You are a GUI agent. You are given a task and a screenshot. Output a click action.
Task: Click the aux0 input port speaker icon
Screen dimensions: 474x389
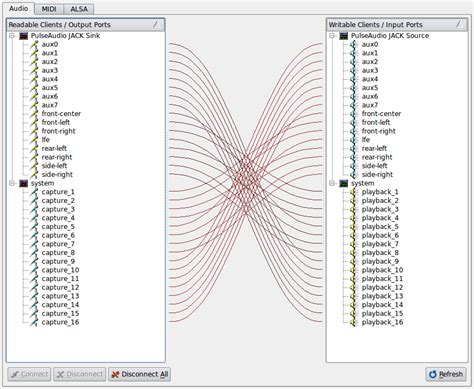(354, 44)
